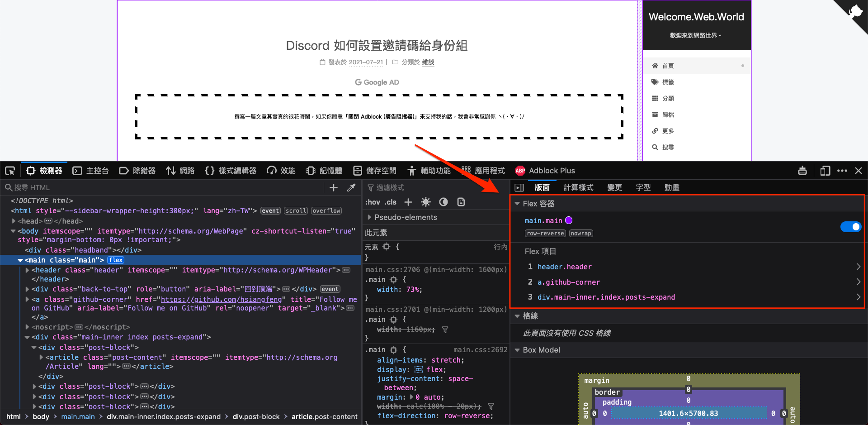Image resolution: width=868 pixels, height=425 pixels.
Task: Add a new HTML node with plus icon
Action: point(334,187)
